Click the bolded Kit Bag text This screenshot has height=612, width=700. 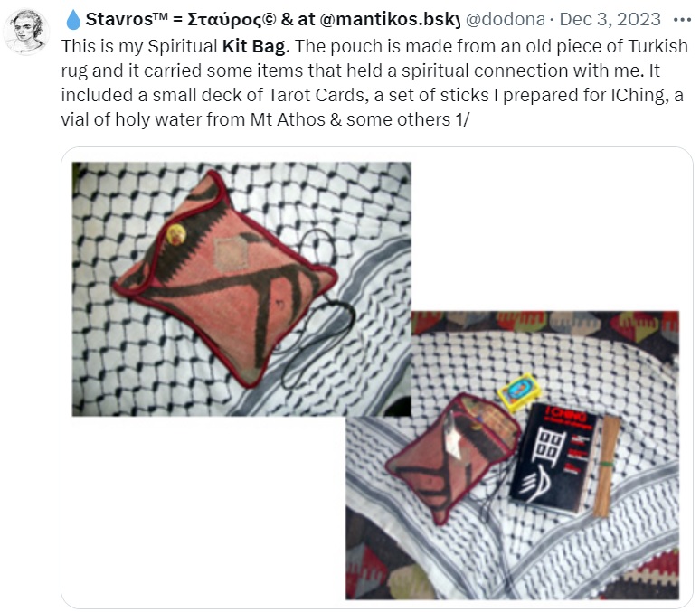click(254, 46)
